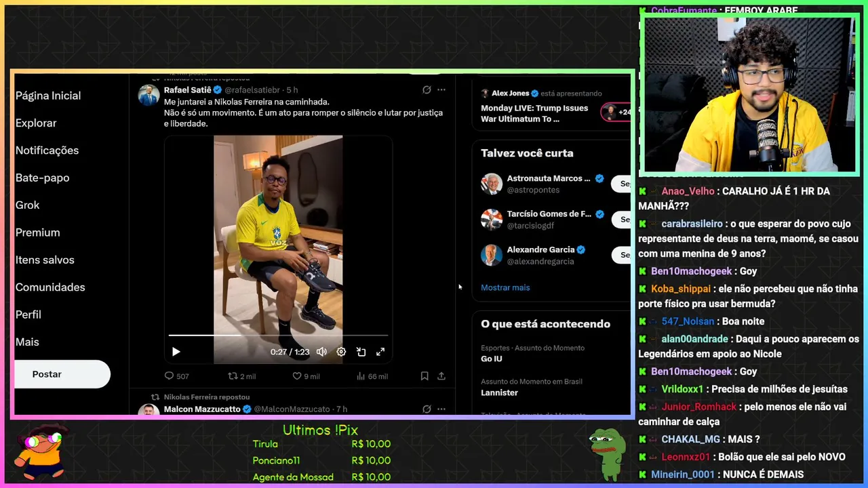Open Bate-papo in sidebar
This screenshot has height=488, width=868.
42,178
